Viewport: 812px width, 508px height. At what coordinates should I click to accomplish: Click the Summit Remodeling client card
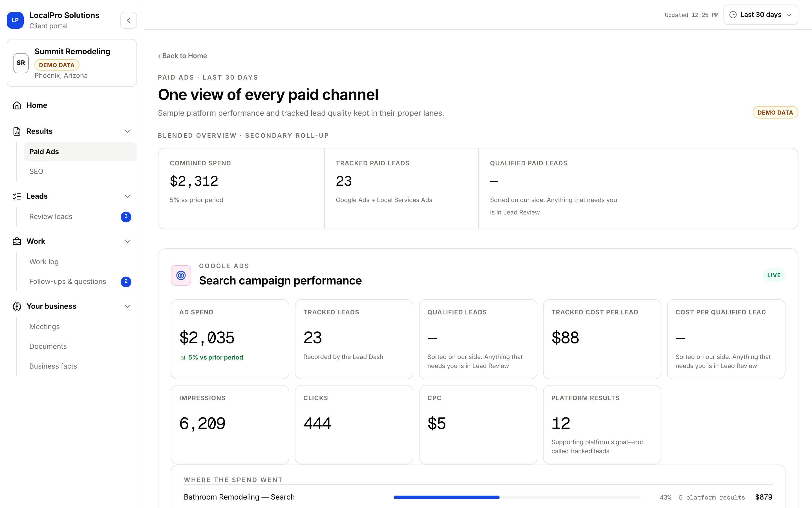(x=72, y=63)
